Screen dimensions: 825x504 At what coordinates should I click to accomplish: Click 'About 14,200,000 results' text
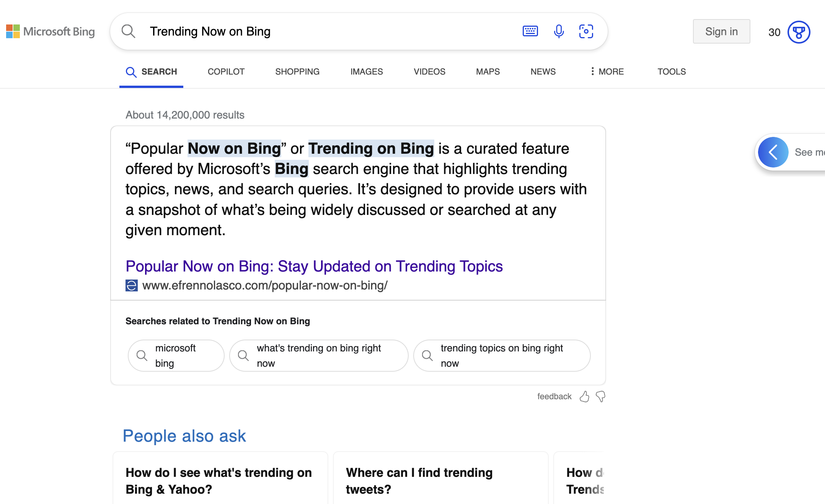point(185,115)
